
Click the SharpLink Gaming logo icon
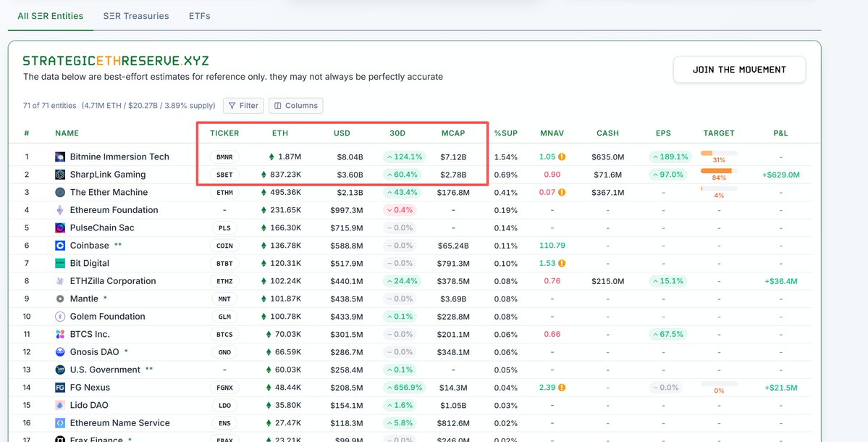[x=60, y=175]
